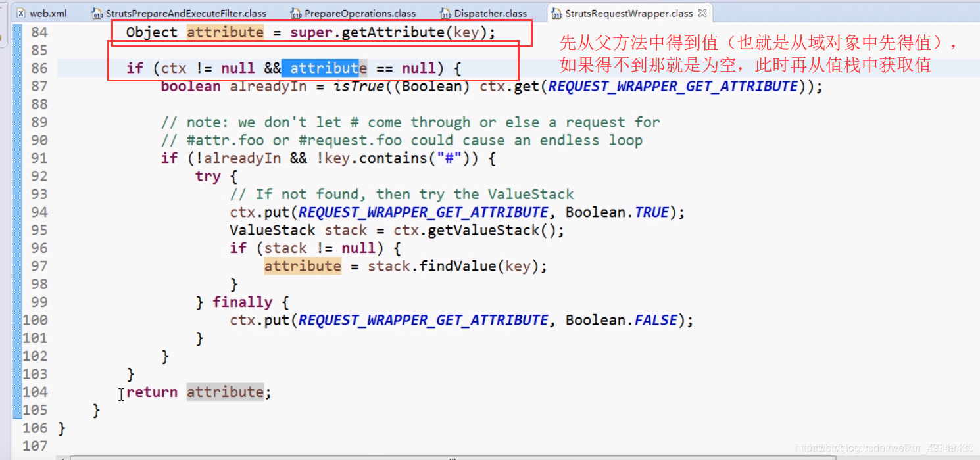Click REQUEST_WRAPPER_GET_ATTRIBUTE constant on line 87

(x=673, y=86)
